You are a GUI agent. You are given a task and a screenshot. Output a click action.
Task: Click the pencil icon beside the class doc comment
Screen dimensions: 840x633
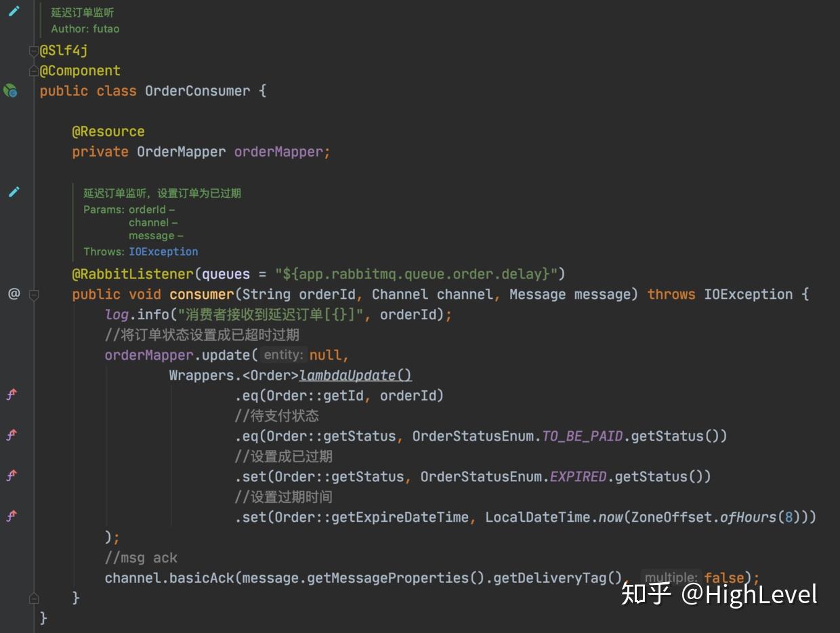[x=14, y=10]
